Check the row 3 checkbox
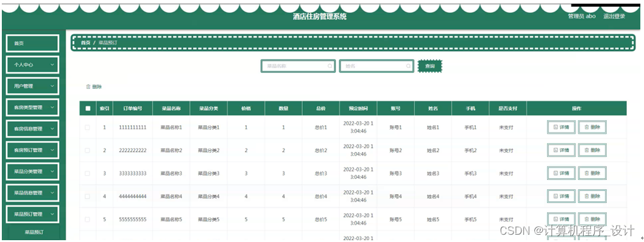This screenshot has width=644, height=242. click(87, 173)
